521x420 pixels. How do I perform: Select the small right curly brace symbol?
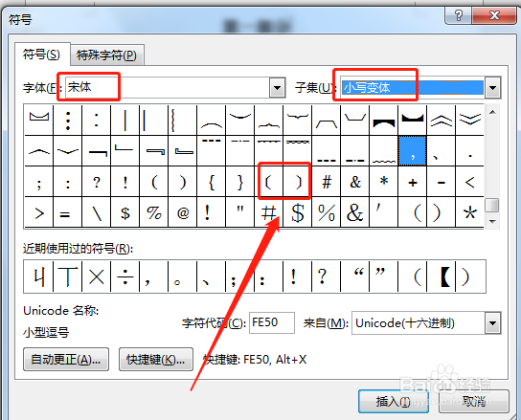pos(239,182)
